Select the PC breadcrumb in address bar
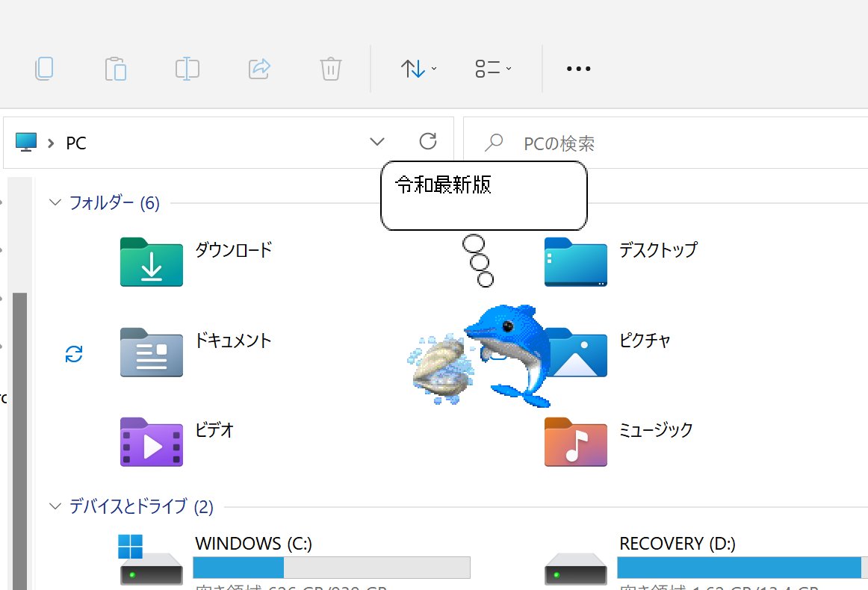 click(76, 143)
